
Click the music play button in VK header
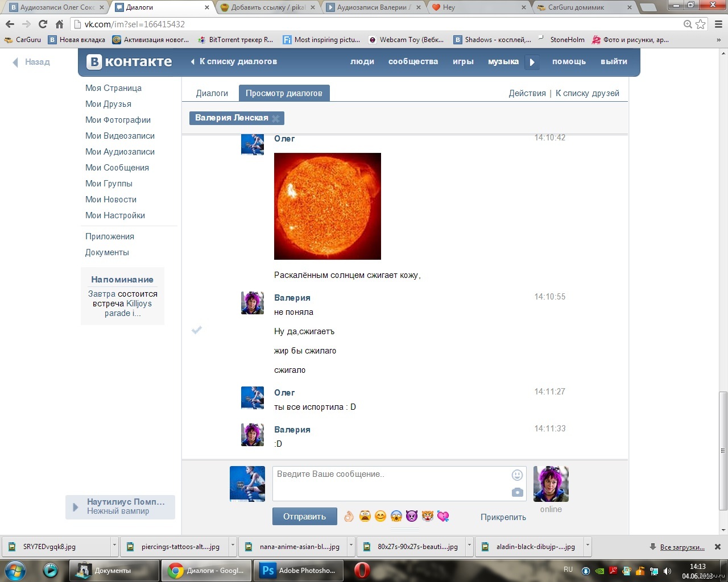tap(532, 62)
